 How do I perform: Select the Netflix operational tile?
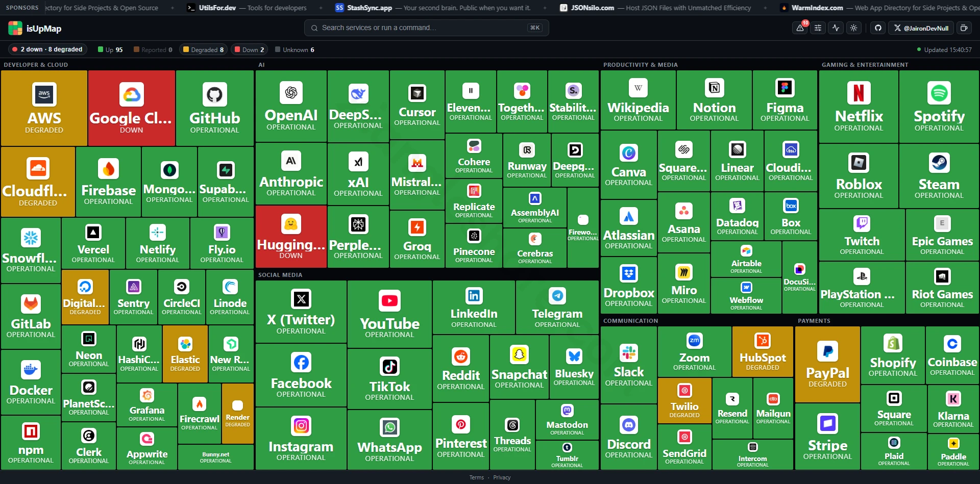click(x=859, y=107)
